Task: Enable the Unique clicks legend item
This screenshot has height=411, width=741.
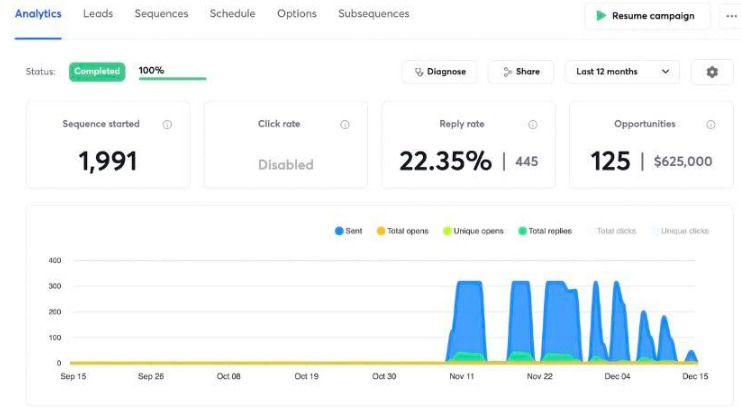Action: pyautogui.click(x=680, y=231)
